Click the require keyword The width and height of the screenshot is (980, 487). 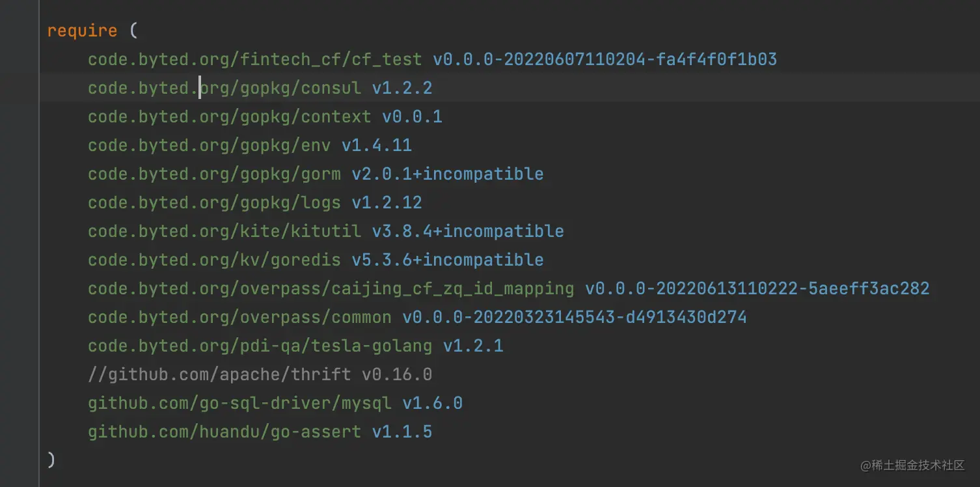82,31
